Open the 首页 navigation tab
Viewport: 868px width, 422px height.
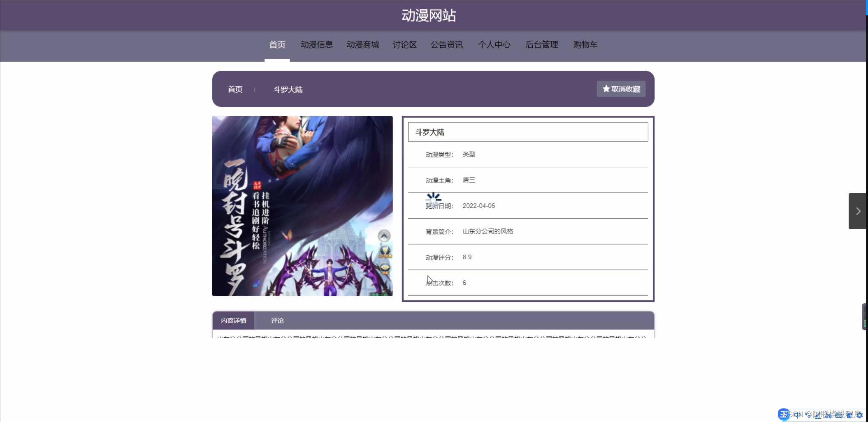277,45
